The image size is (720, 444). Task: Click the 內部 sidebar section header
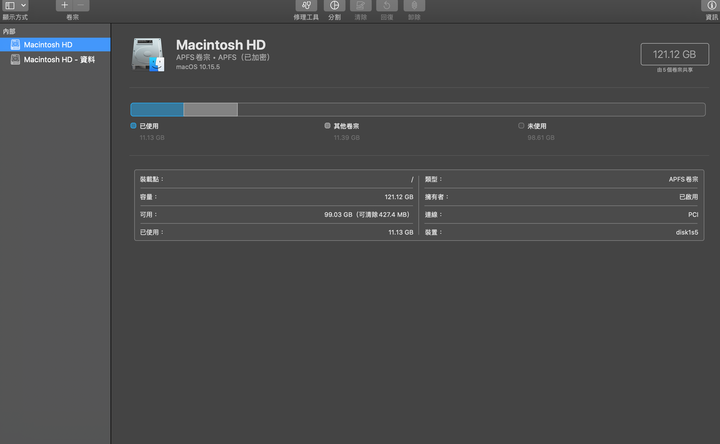click(x=9, y=31)
